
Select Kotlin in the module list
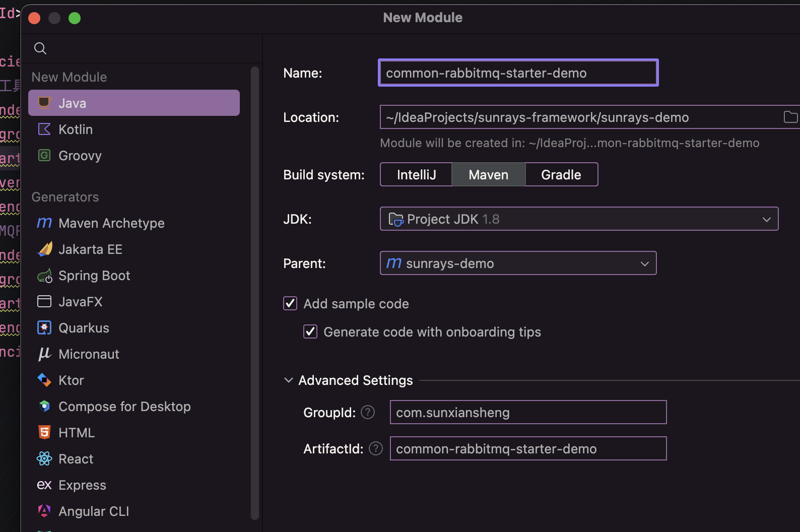(x=134, y=129)
